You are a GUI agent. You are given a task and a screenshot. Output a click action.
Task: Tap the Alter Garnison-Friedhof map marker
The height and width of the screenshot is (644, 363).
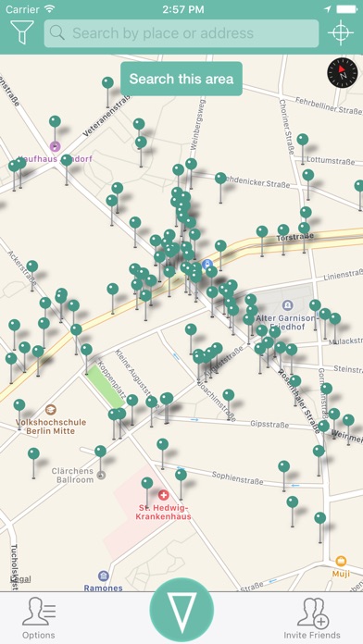click(287, 305)
